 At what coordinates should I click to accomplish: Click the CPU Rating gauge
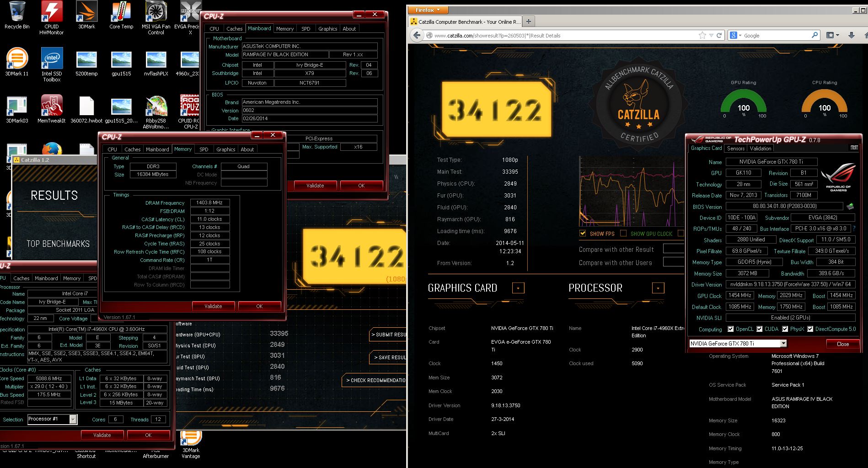click(824, 103)
